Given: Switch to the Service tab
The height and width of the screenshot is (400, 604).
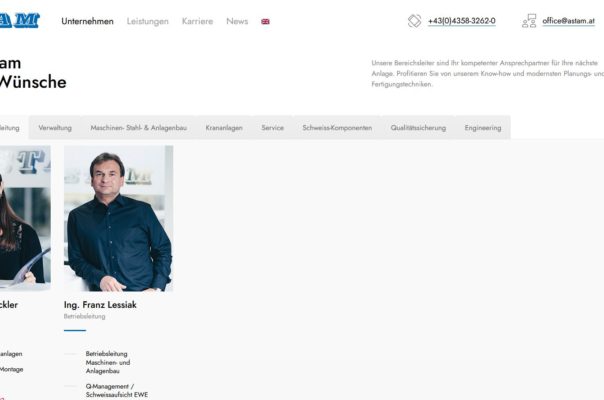Looking at the screenshot, I should 272,128.
